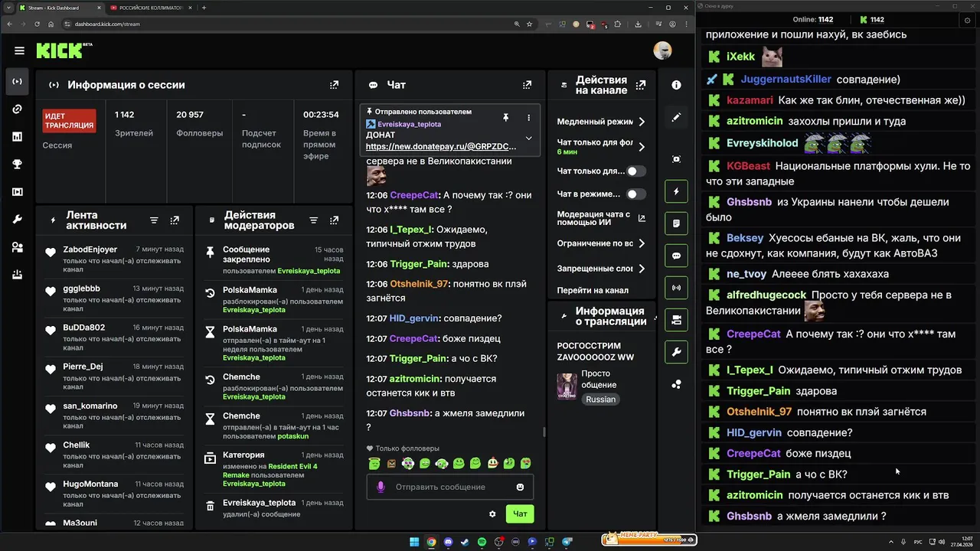Viewport: 980px width, 551px height.
Task: Expand the pinned message with the chevron
Action: 528,139
